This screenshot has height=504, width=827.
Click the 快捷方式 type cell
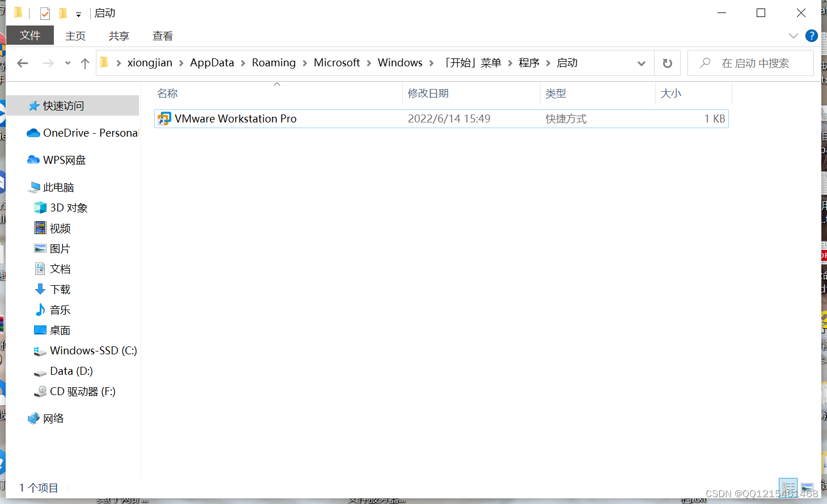pos(566,118)
